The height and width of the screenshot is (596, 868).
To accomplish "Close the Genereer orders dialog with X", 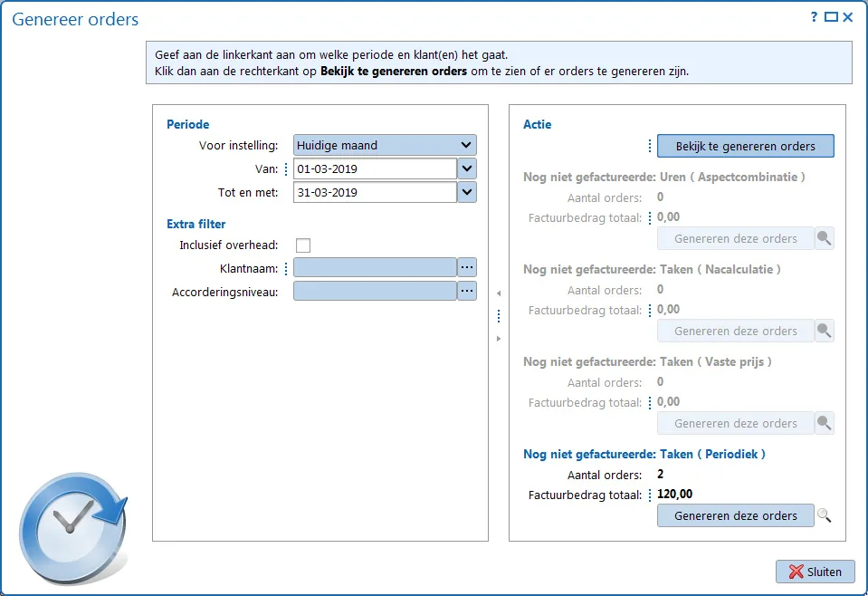I will point(847,17).
